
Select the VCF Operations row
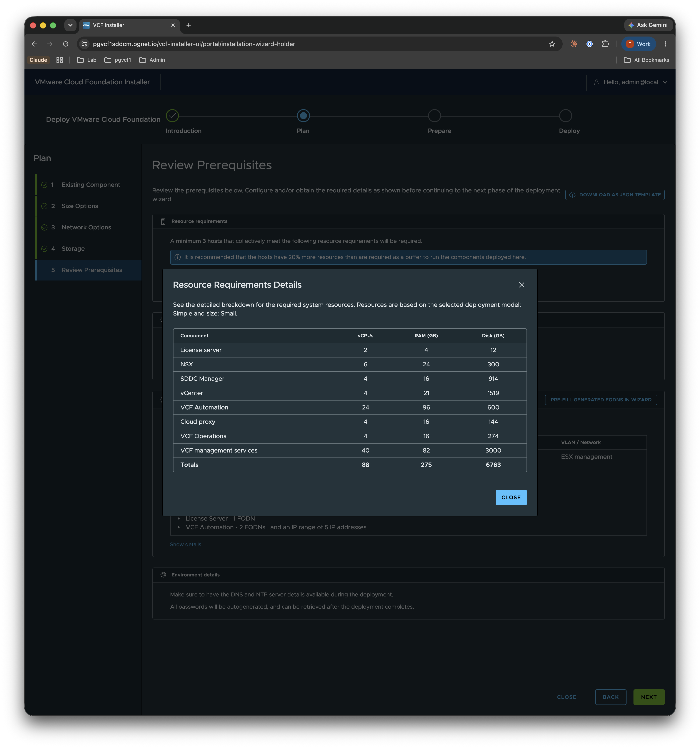pos(350,436)
